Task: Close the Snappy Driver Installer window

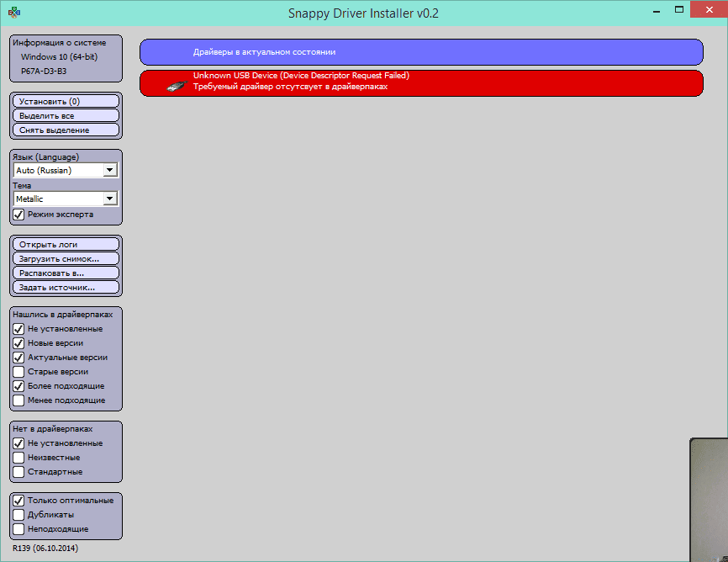Action: tap(709, 10)
